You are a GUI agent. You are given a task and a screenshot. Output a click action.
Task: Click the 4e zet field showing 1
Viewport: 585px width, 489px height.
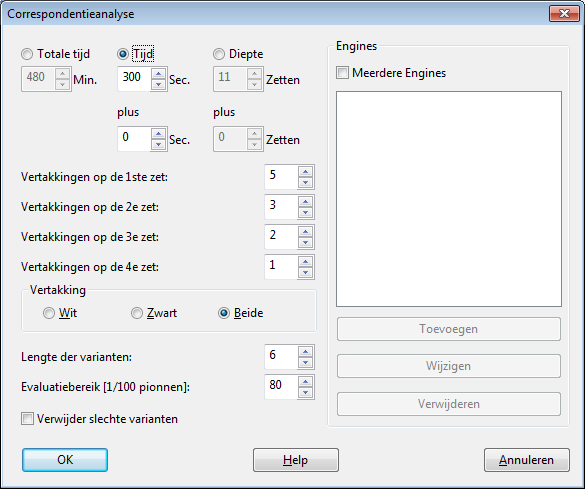pos(281,267)
